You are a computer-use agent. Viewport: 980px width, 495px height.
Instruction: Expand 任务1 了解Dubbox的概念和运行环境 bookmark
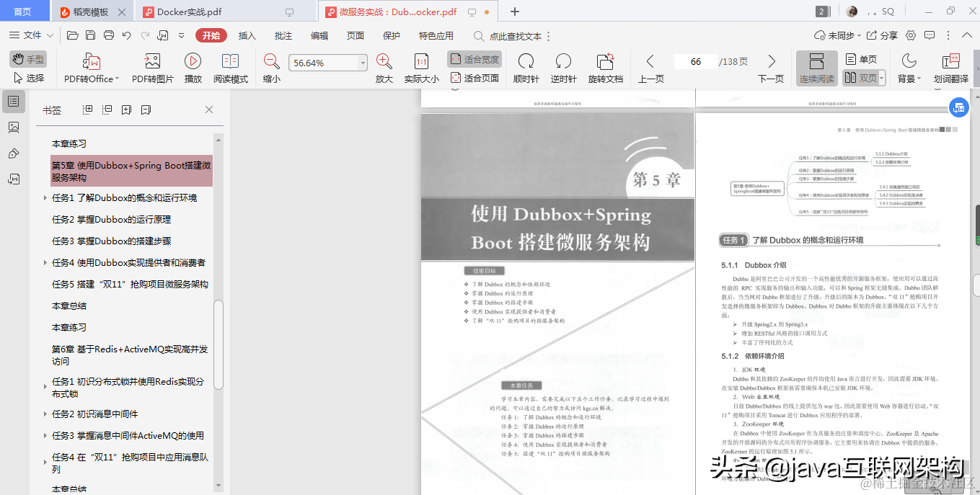click(x=45, y=197)
